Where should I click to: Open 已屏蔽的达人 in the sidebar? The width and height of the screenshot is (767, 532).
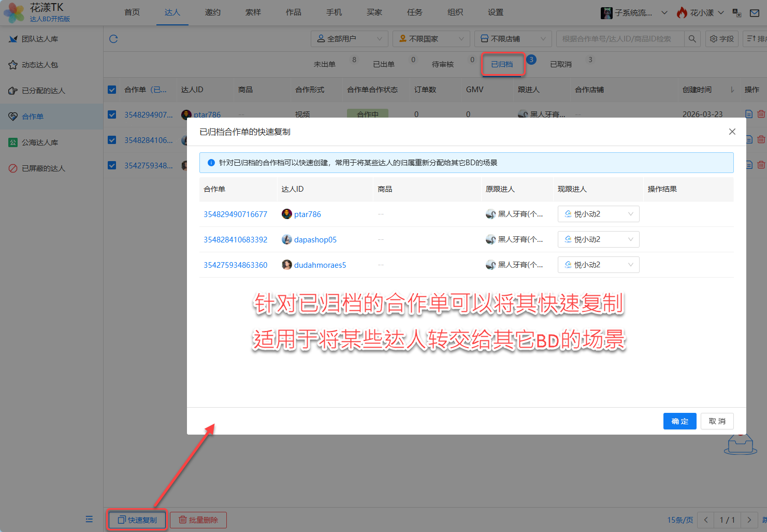point(44,168)
